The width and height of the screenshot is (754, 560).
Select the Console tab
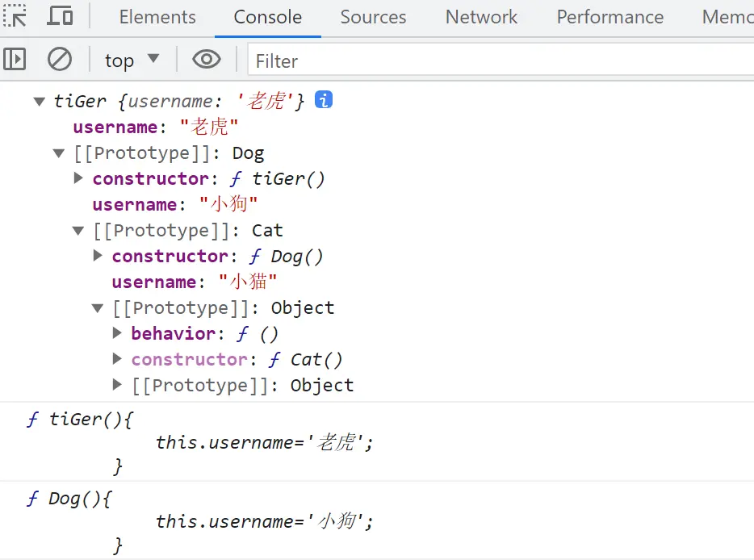(268, 17)
